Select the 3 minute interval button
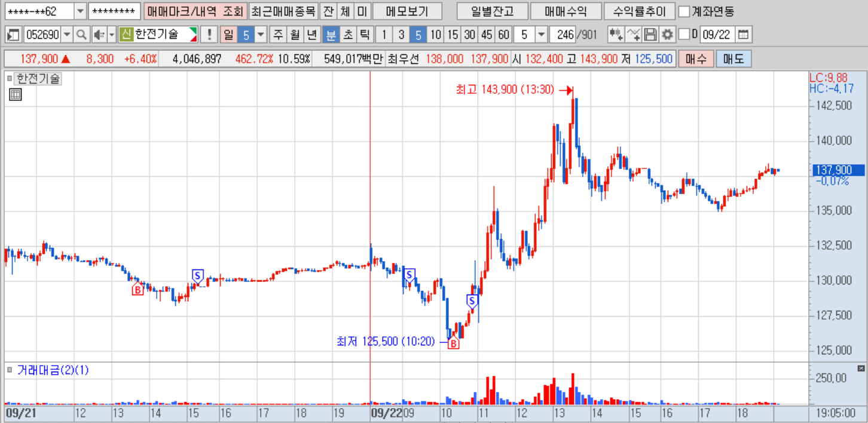Image resolution: width=868 pixels, height=423 pixels. [401, 35]
